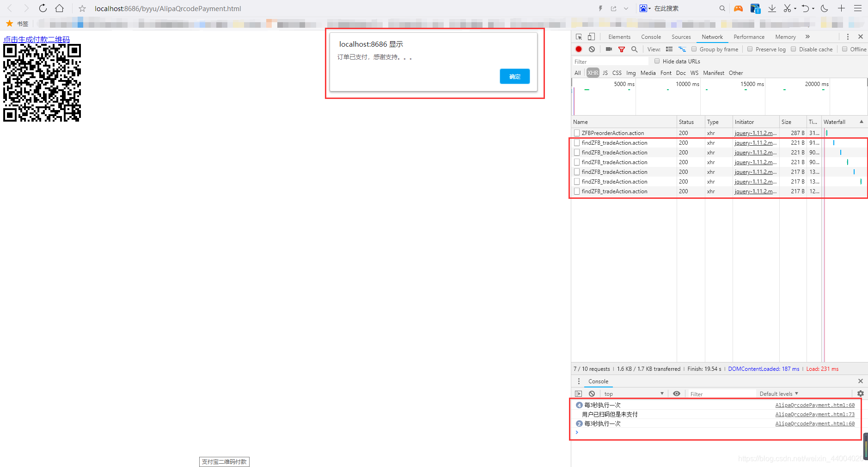The width and height of the screenshot is (868, 467).
Task: Enable the Offline checkbox
Action: click(845, 49)
